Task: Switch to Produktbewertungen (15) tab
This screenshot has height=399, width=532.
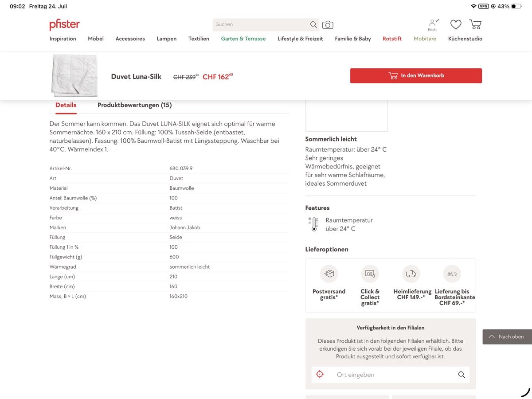Action: pos(135,106)
